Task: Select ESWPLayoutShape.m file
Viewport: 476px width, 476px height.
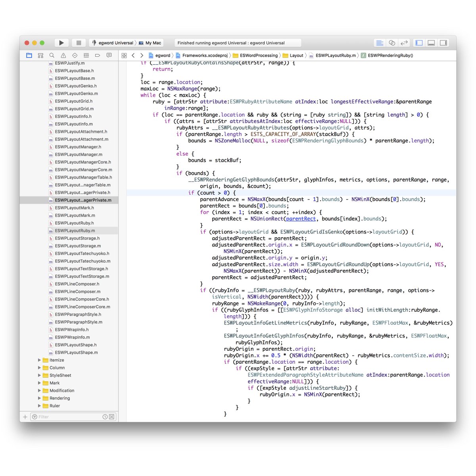Action: pos(69,352)
